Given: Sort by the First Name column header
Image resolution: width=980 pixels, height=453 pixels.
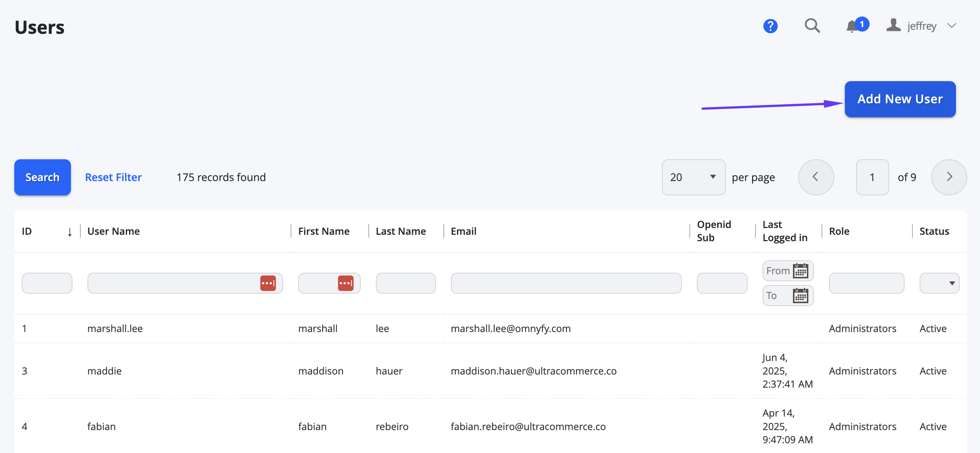Looking at the screenshot, I should click(x=323, y=231).
